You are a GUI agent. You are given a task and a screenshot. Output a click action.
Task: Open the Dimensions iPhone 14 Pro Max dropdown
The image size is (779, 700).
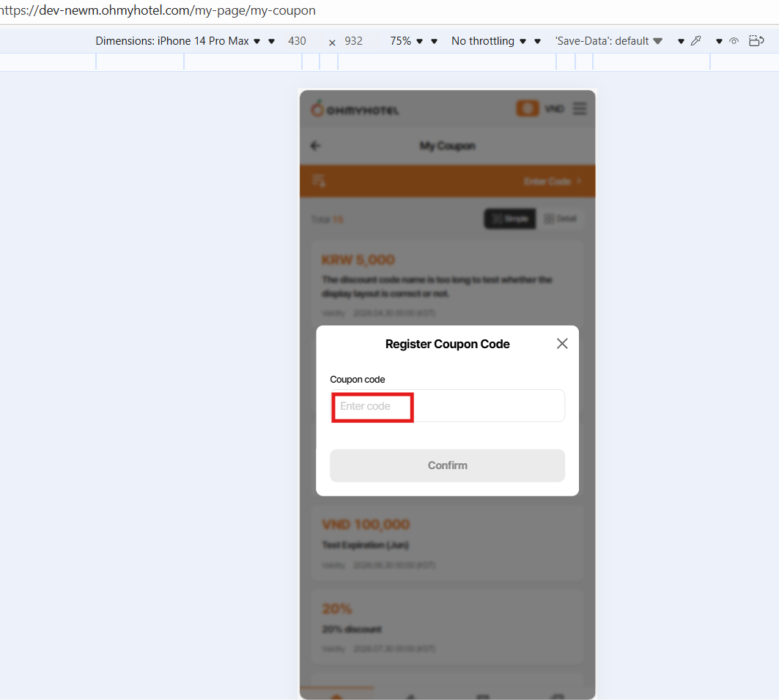(178, 41)
